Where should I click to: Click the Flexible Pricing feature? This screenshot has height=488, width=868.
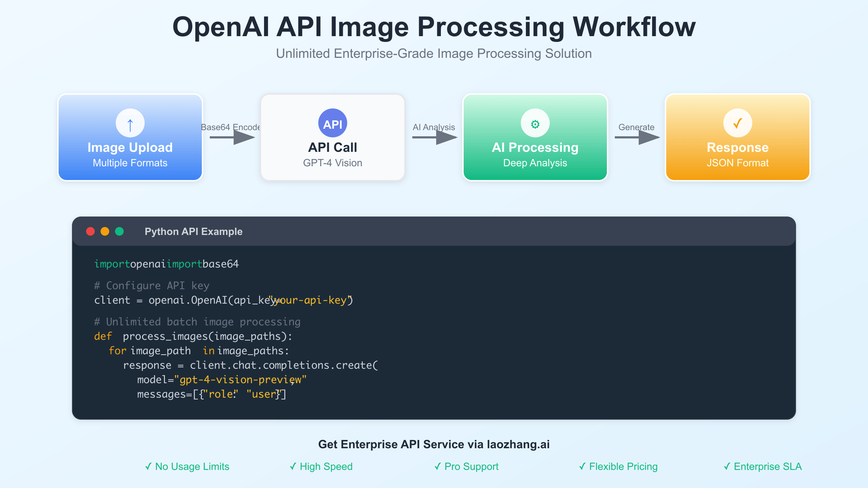coord(618,467)
